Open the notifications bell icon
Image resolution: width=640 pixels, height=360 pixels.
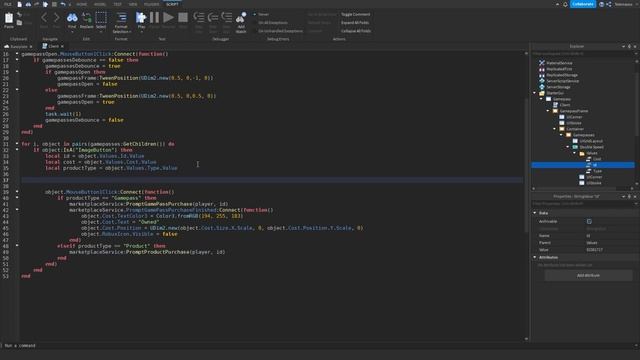tap(565, 4)
